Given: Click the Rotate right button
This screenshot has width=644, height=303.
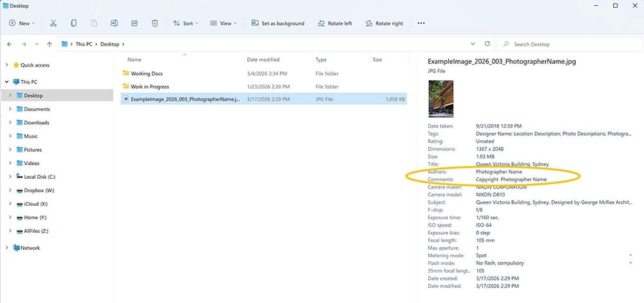Looking at the screenshot, I should [384, 23].
